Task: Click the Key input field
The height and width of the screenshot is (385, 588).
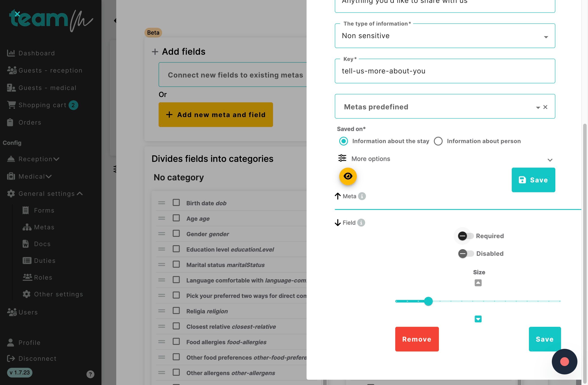Action: click(x=445, y=71)
